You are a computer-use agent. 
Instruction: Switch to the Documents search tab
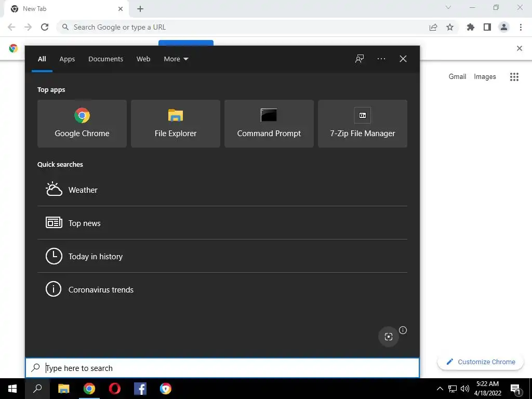(x=105, y=59)
